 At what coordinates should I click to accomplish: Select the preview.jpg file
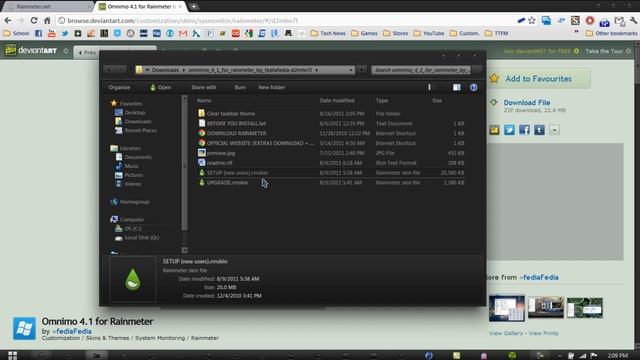[221, 153]
